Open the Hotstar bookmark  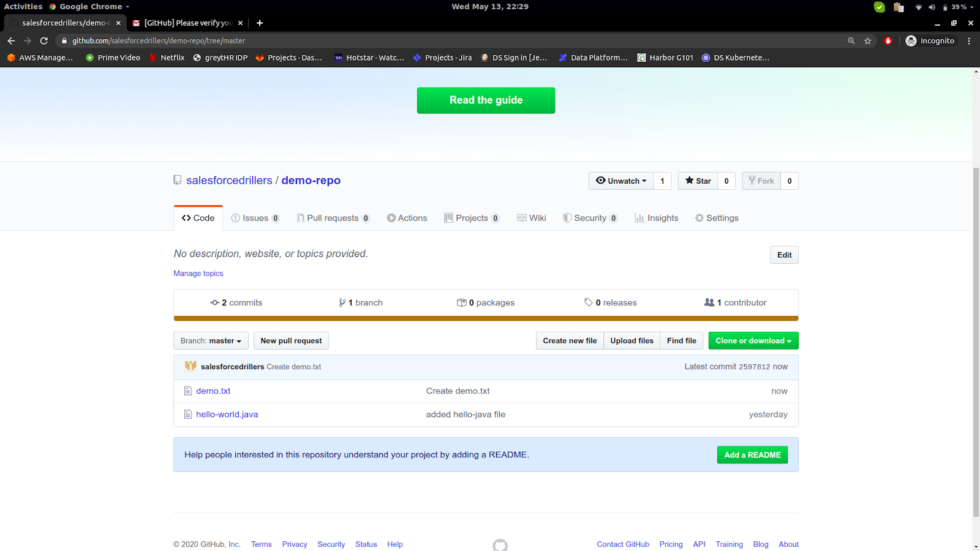click(x=369, y=58)
